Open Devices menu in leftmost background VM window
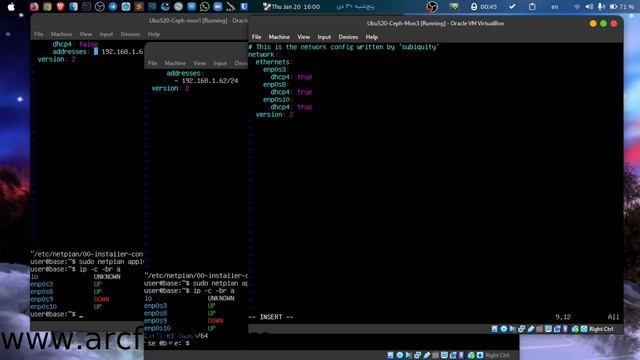Screen dimensions: 640x360 (x=130, y=34)
